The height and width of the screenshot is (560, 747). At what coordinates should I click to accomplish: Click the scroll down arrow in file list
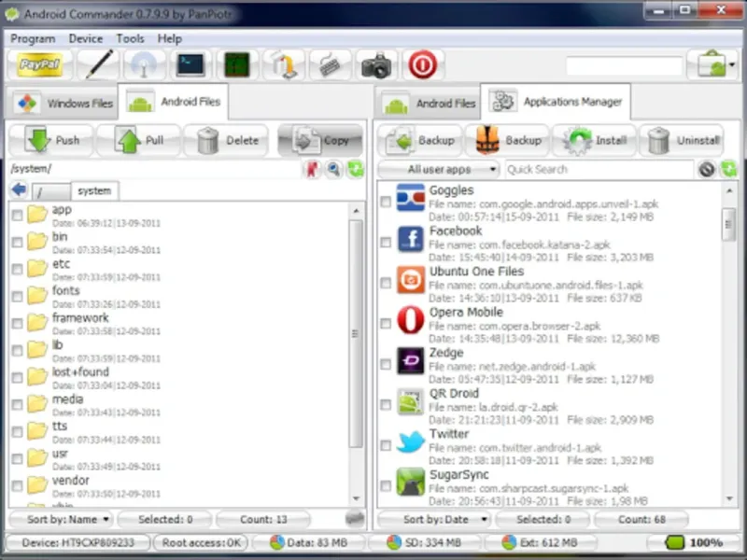356,498
